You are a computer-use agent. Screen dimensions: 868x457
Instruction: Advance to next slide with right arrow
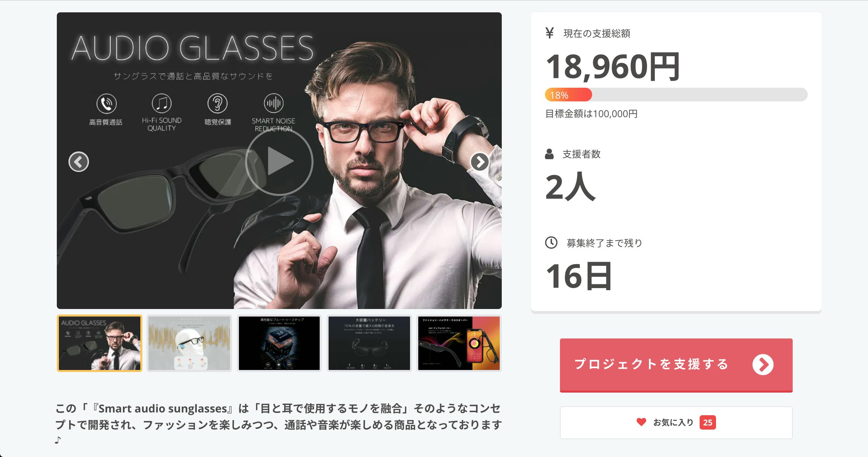(x=480, y=162)
